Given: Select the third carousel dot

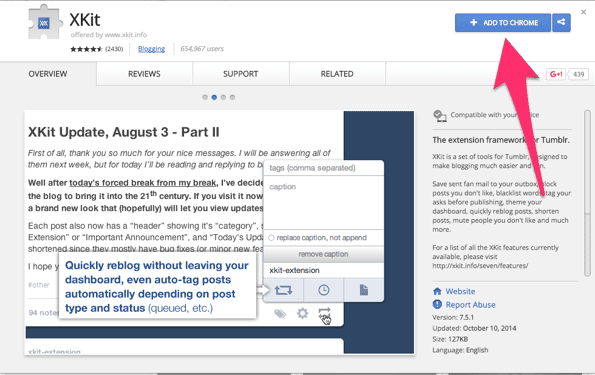Looking at the screenshot, I should pyautogui.click(x=223, y=98).
